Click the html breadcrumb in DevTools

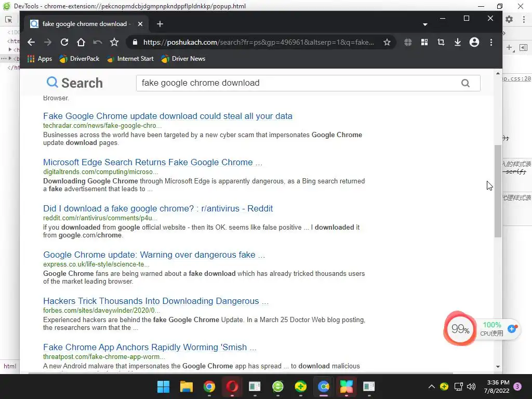(x=10, y=366)
